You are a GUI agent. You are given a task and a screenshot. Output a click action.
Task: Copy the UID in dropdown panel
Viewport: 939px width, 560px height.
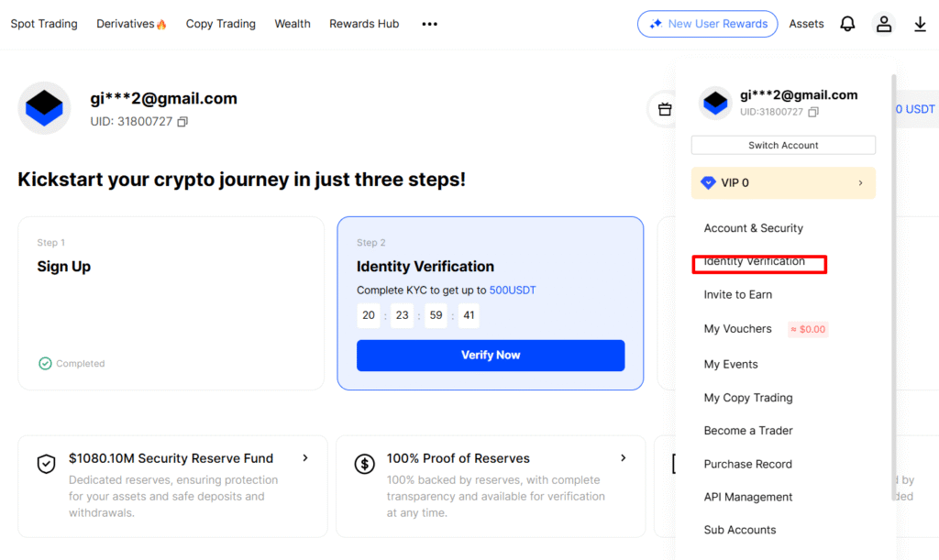(x=813, y=112)
